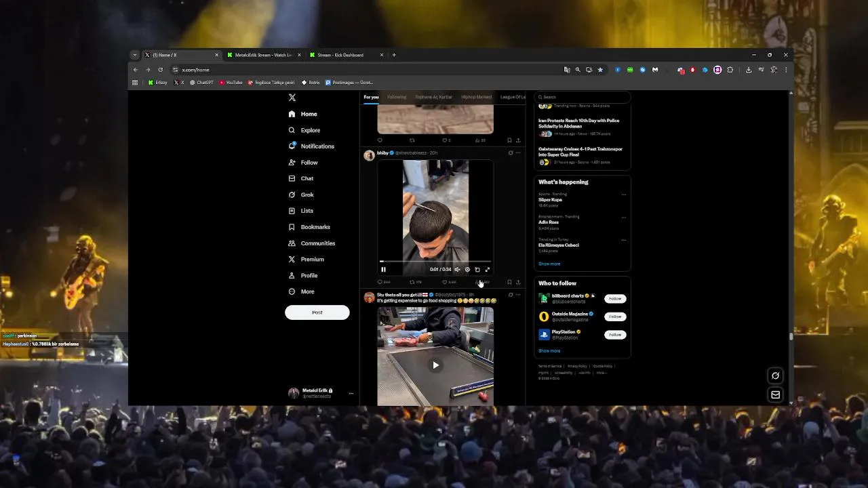Share bhiby's haircut video post
Viewport: 868px width, 488px height.
(518, 282)
